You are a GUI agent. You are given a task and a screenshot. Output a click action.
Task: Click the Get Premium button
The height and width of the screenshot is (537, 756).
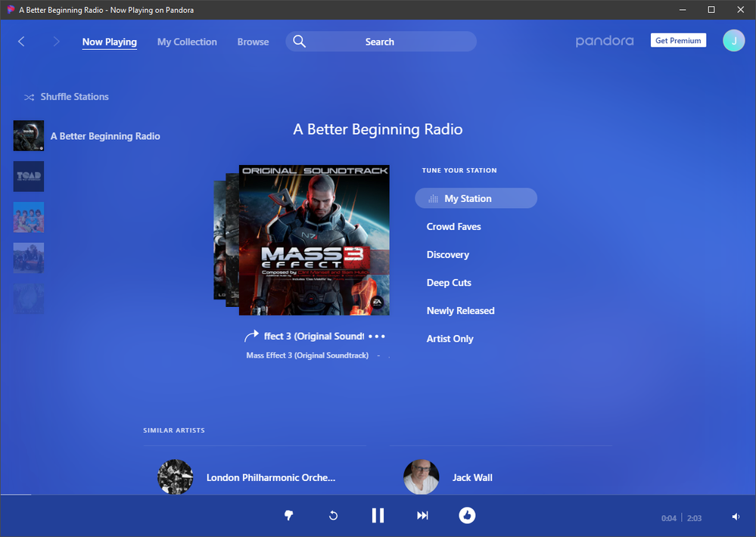(678, 41)
